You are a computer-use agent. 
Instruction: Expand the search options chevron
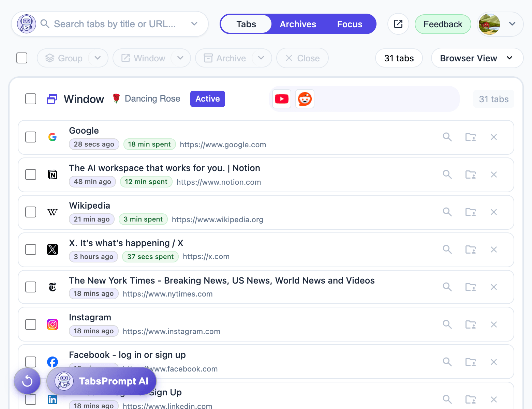coord(194,24)
